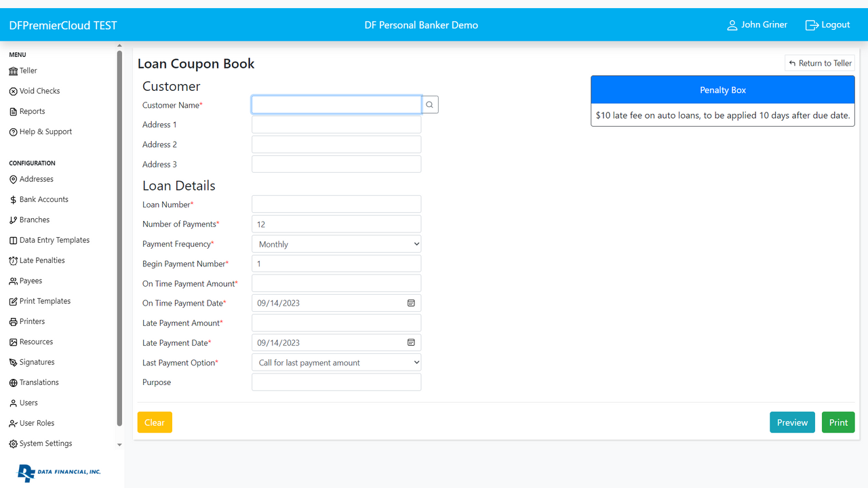Open the Reports menu item
The height and width of the screenshot is (488, 868).
coord(32,111)
